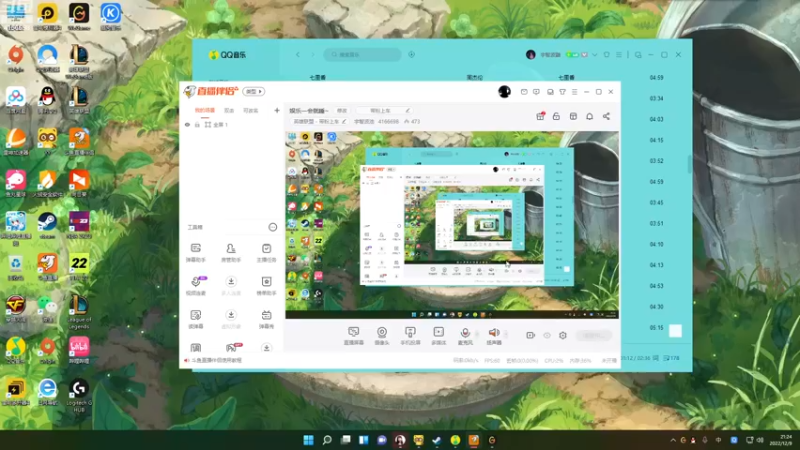800x450 pixels.
Task: Open the stream settings gear icon
Action: click(x=563, y=335)
